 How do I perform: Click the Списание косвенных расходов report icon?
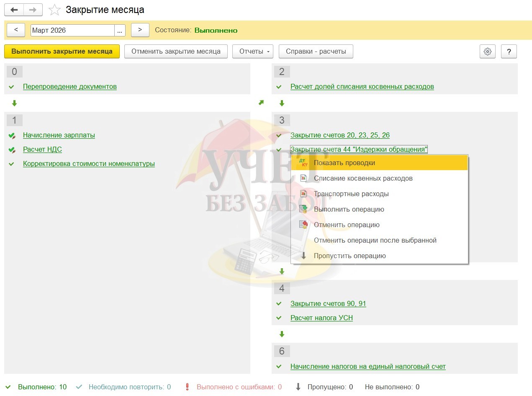pos(303,178)
